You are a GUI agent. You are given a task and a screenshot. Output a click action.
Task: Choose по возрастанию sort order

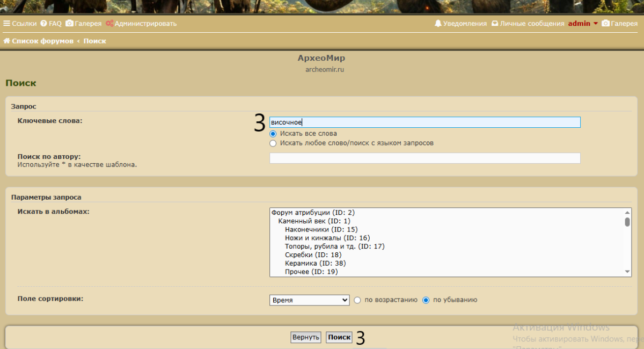357,300
